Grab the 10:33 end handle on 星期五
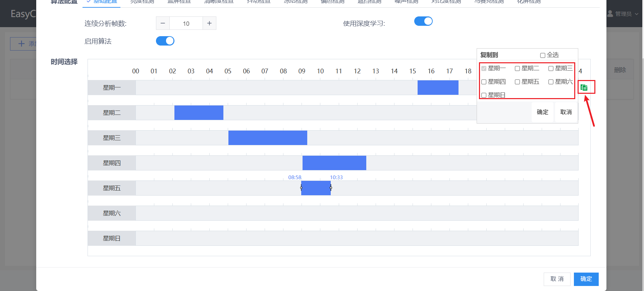This screenshot has height=291, width=644. coord(331,188)
